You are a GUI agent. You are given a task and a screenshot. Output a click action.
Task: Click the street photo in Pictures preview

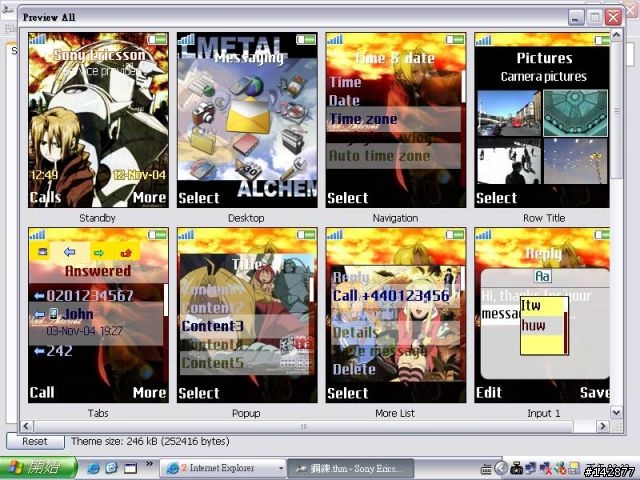(x=509, y=113)
